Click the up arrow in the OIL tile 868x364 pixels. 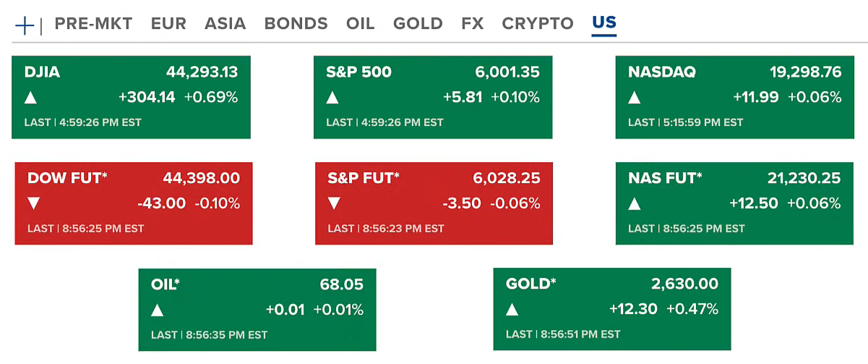pyautogui.click(x=157, y=310)
